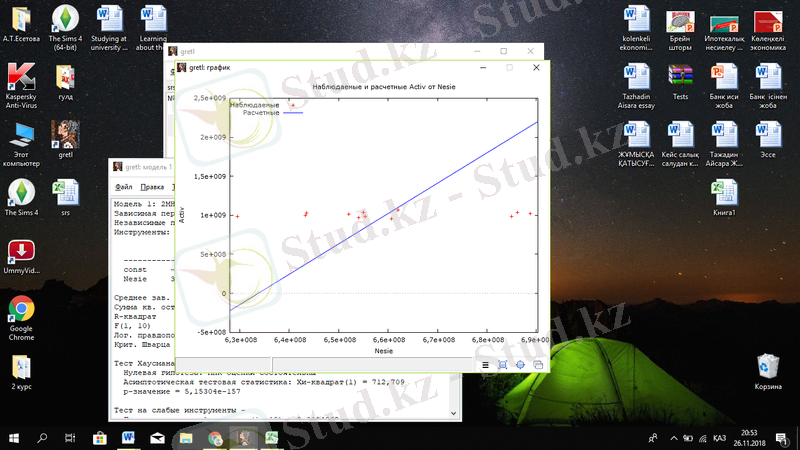Screen dimensions: 800x450
Task: Open the People icon on taskbar
Action: [653, 438]
